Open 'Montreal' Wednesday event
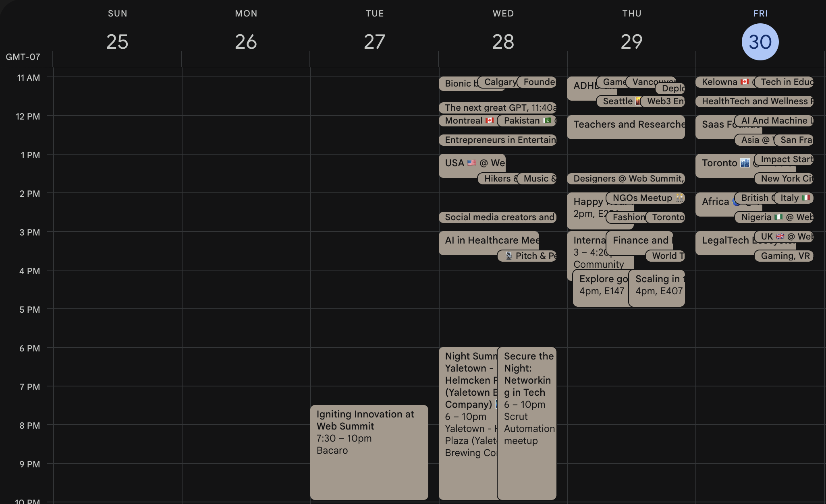The image size is (826, 504). coord(468,120)
